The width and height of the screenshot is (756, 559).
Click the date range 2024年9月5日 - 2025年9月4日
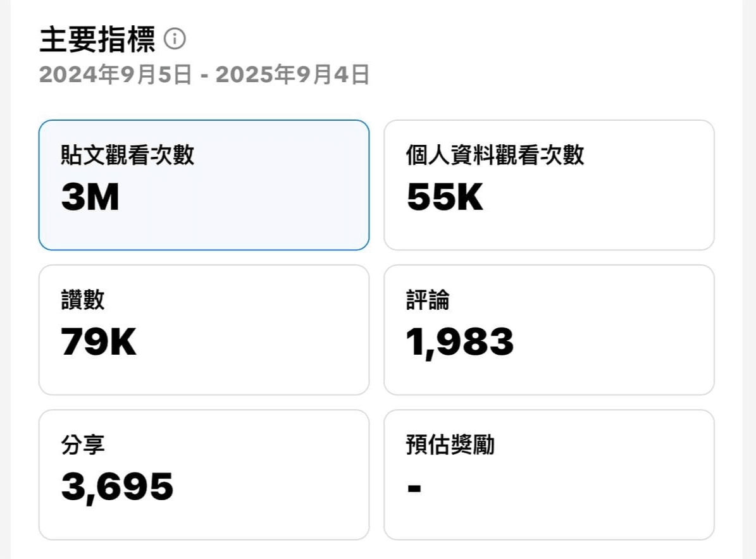pyautogui.click(x=204, y=75)
